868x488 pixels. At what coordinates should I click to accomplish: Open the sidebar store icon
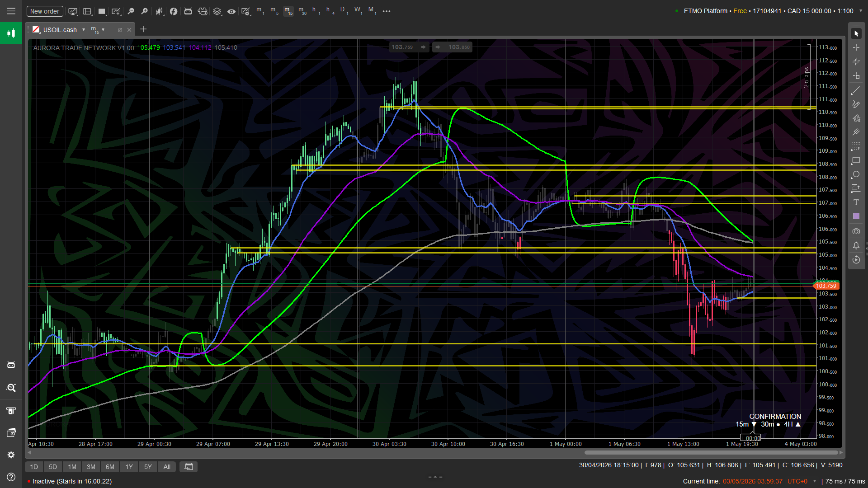pos(11,410)
